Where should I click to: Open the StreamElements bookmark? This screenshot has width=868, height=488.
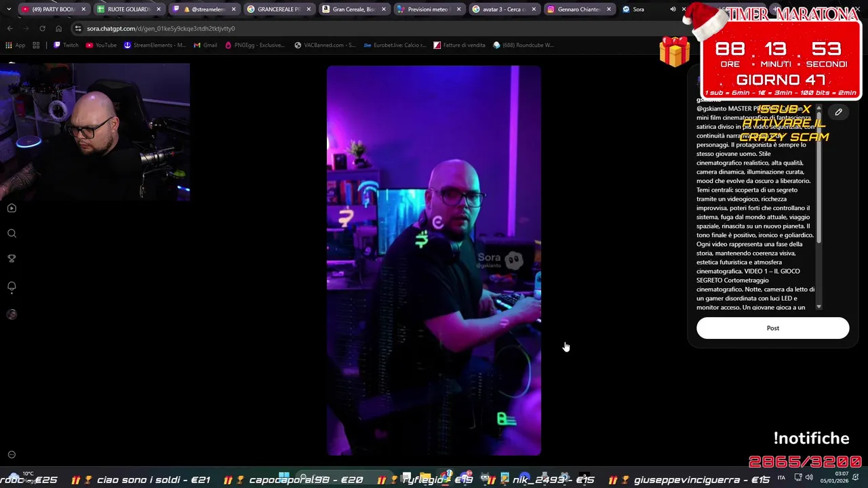155,45
